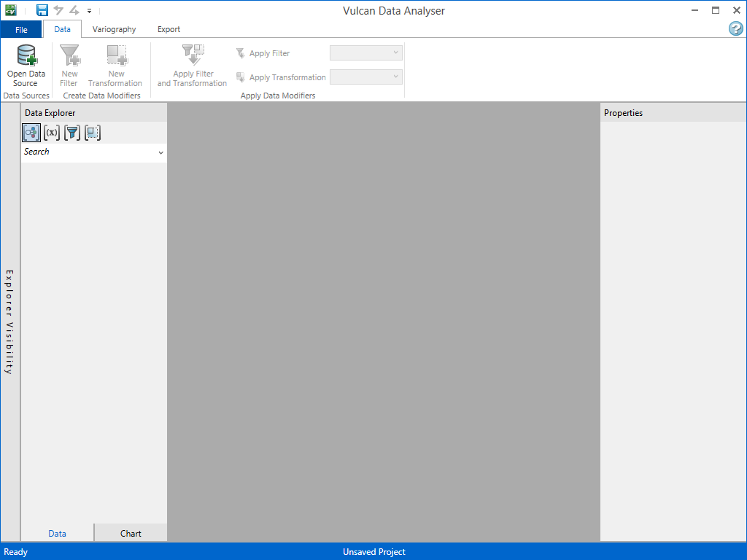Screen dimensions: 747x560
Task: Open the File menu
Action: pos(21,29)
